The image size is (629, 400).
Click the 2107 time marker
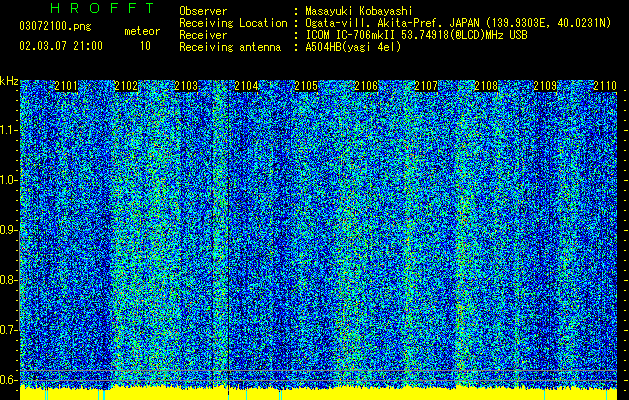pyautogui.click(x=426, y=86)
